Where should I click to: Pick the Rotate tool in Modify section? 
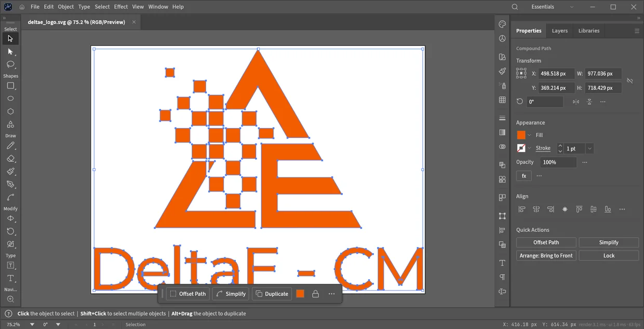click(10, 231)
